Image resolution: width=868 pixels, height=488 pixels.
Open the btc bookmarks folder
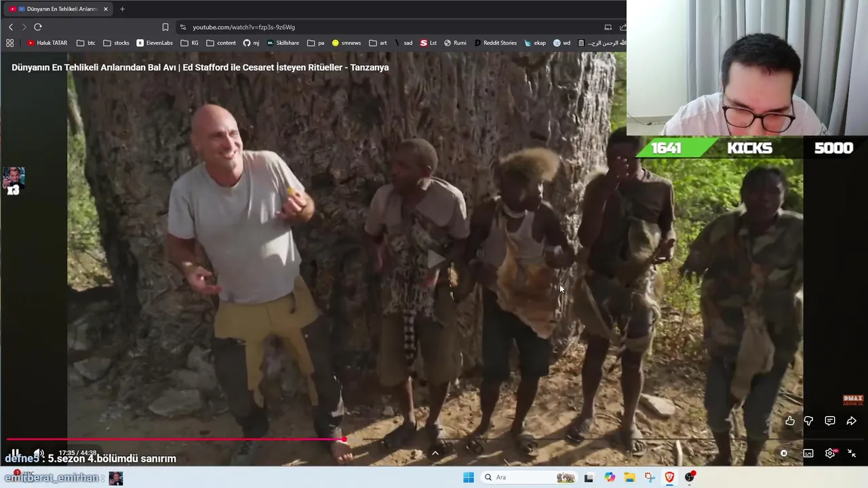click(86, 43)
